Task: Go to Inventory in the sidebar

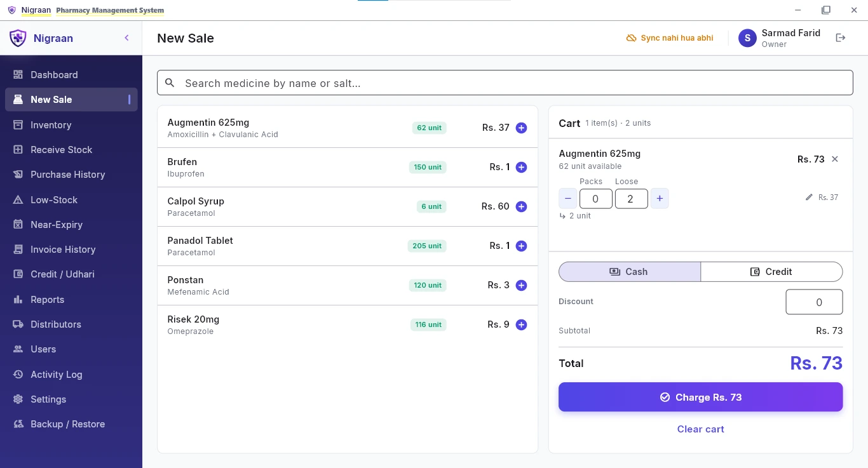Action: (x=71, y=125)
